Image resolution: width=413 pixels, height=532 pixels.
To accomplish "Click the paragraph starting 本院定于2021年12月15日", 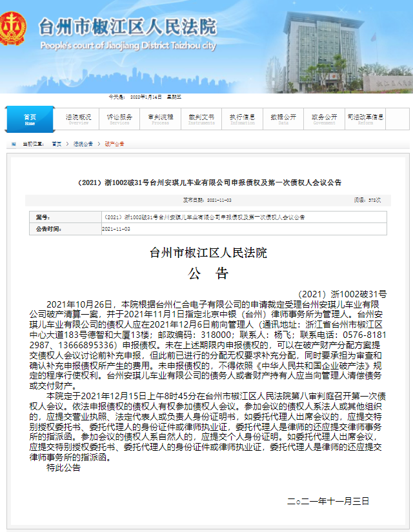I will click(x=208, y=426).
